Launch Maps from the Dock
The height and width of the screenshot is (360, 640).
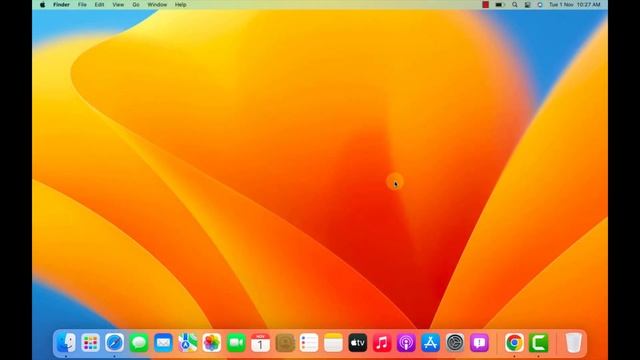click(x=187, y=342)
